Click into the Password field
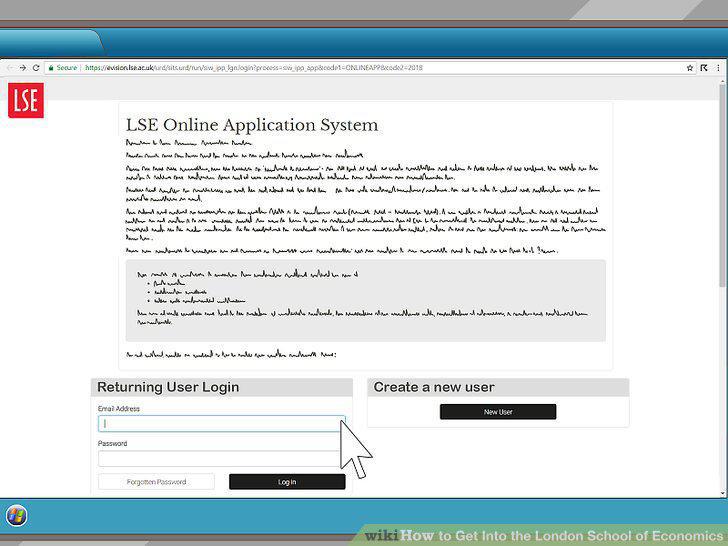The image size is (728, 546). [x=220, y=459]
